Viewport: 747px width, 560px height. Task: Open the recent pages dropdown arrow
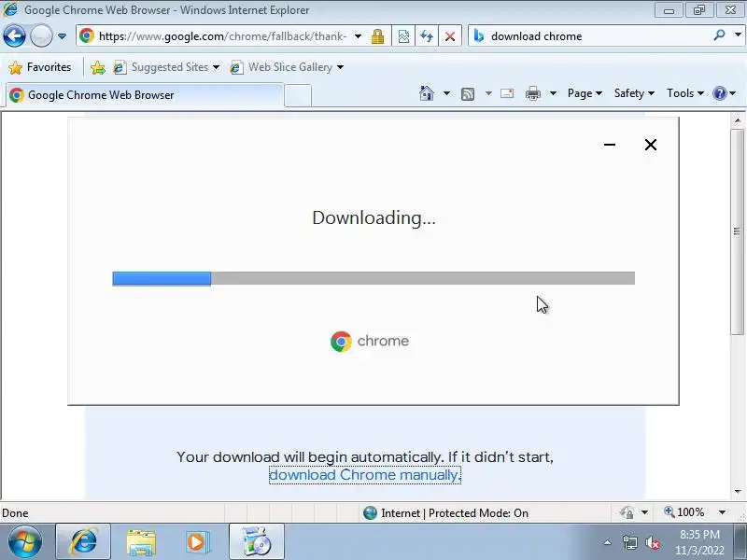click(x=62, y=36)
